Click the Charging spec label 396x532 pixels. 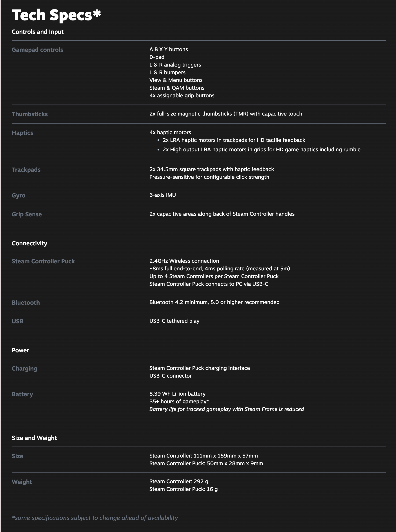24,368
